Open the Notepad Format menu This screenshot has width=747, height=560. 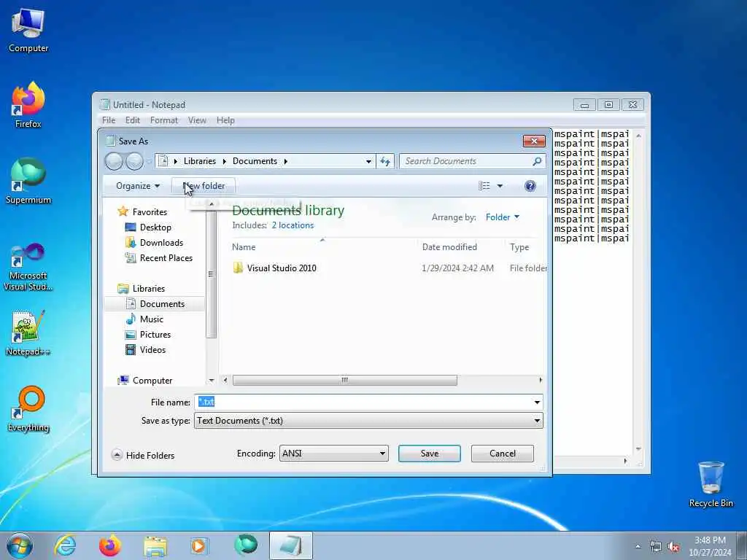coord(164,120)
